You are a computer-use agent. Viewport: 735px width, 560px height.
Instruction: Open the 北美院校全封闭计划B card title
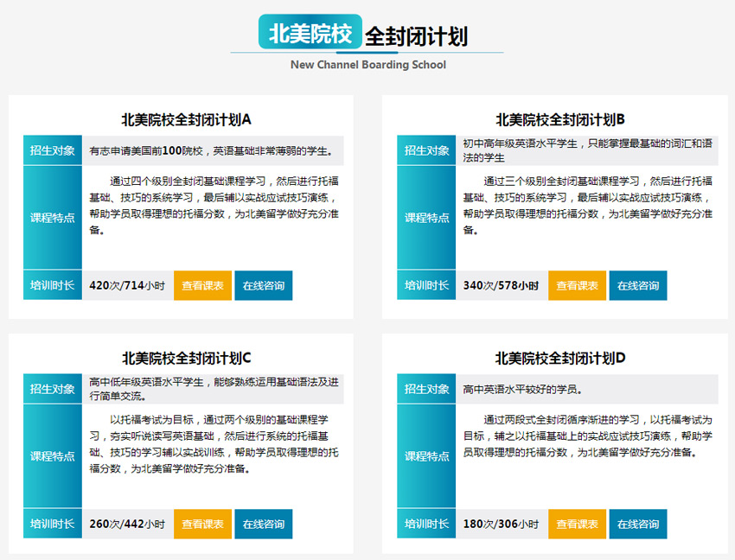point(562,117)
